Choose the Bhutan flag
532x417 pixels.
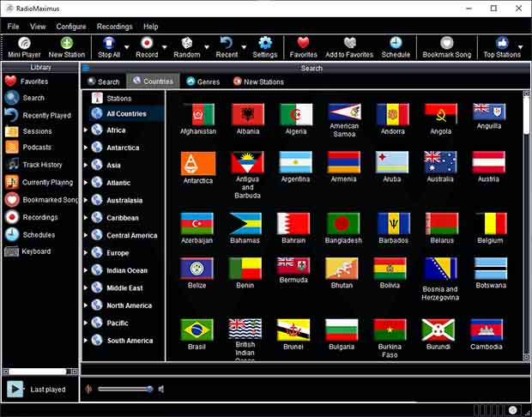click(x=342, y=268)
